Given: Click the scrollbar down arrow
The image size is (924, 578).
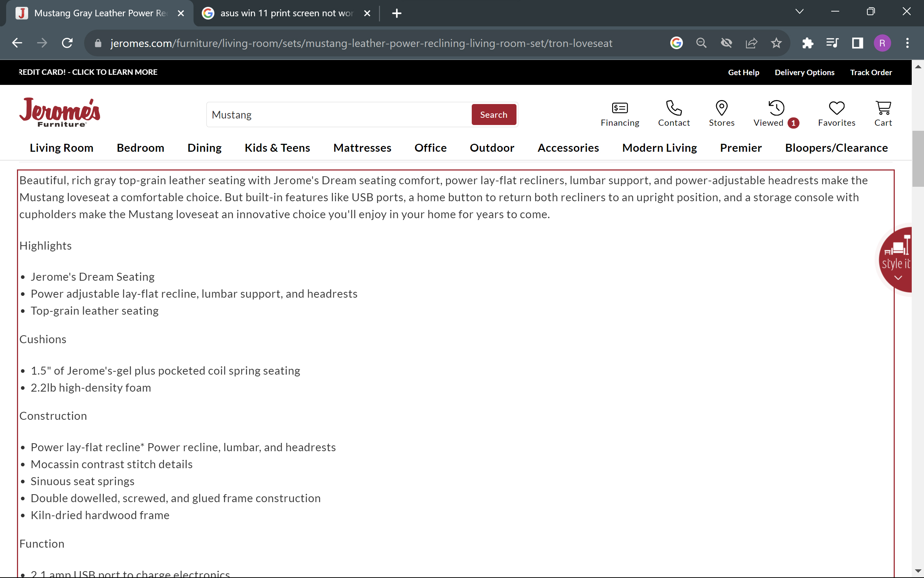Looking at the screenshot, I should pyautogui.click(x=918, y=571).
